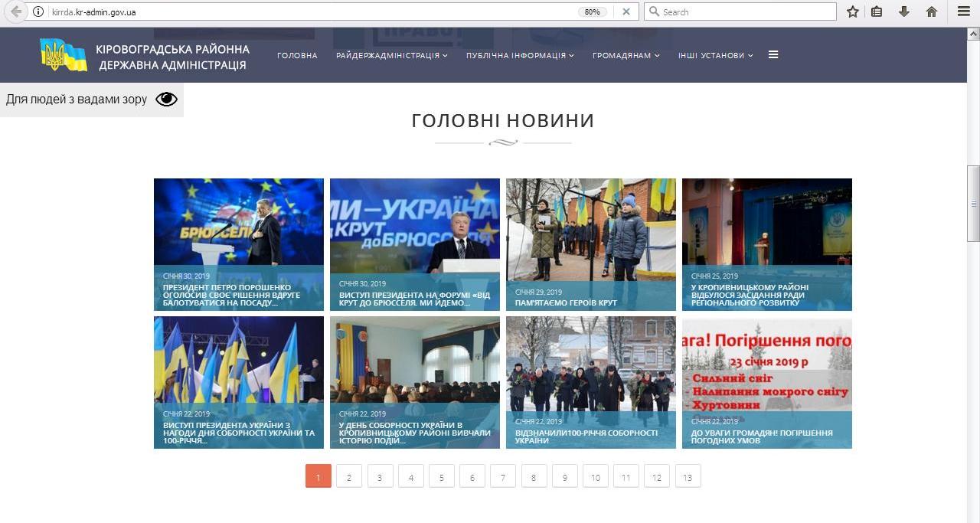Open the site's hamburger menu icon

click(773, 54)
